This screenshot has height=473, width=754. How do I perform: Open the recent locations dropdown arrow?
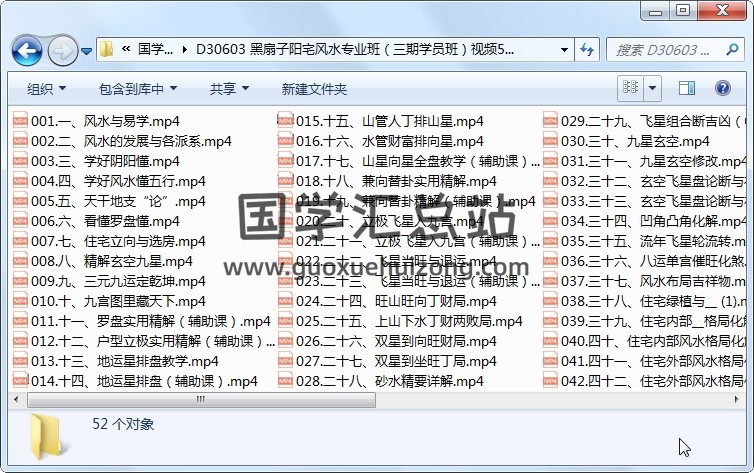[86, 50]
